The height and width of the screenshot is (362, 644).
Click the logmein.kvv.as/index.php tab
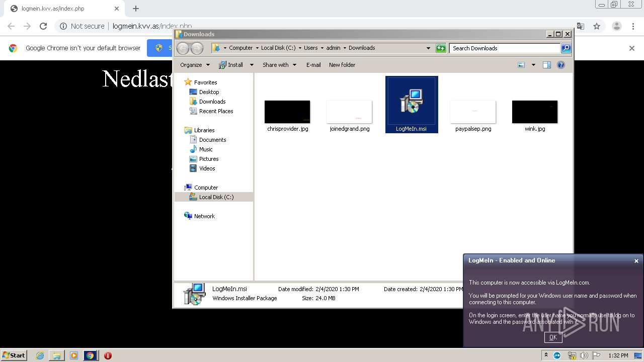(x=63, y=9)
